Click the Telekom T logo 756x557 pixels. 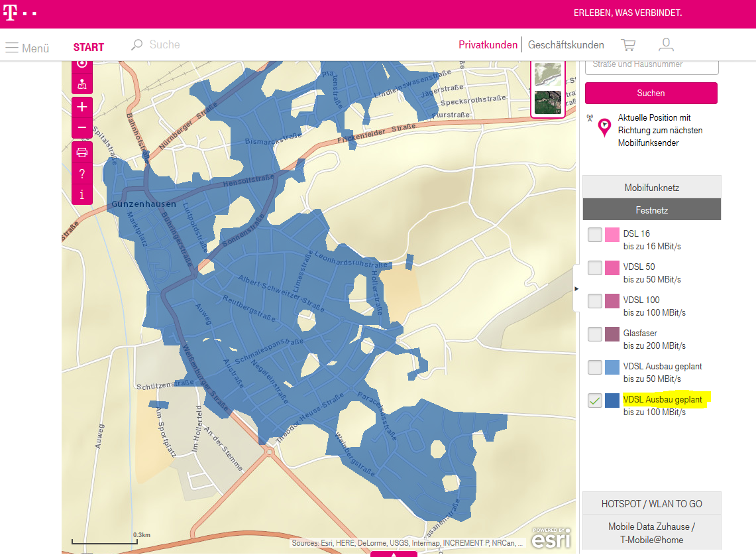point(10,13)
